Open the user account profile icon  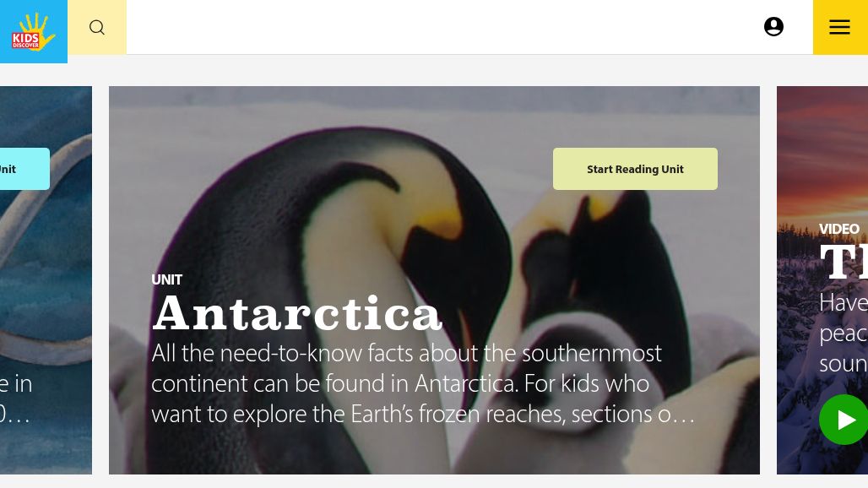[x=773, y=26]
